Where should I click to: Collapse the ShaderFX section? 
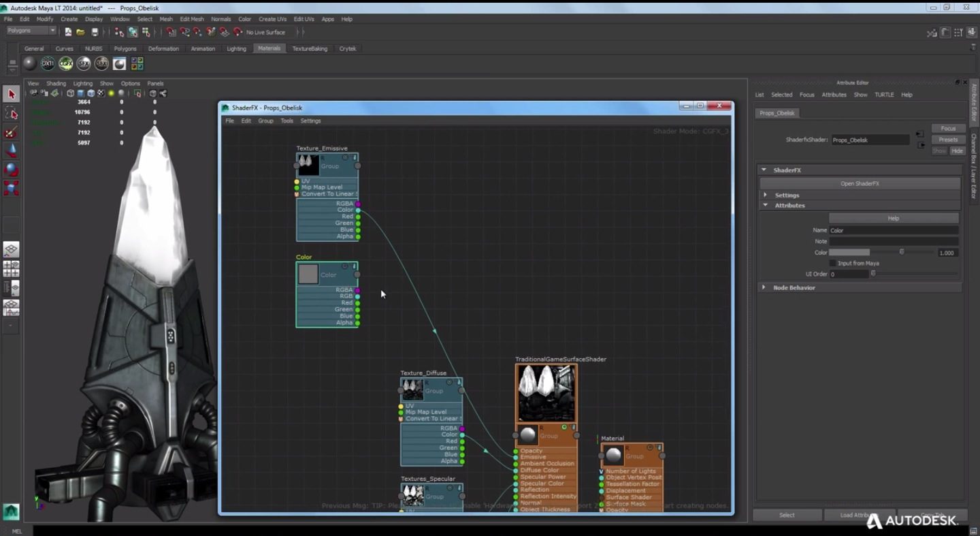click(764, 170)
